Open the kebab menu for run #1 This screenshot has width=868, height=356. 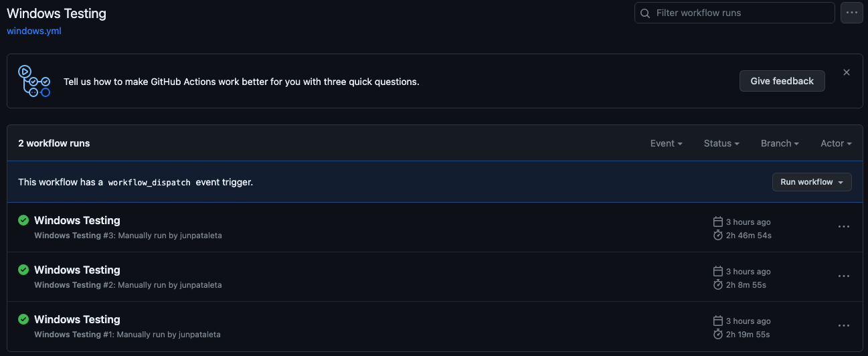point(844,326)
